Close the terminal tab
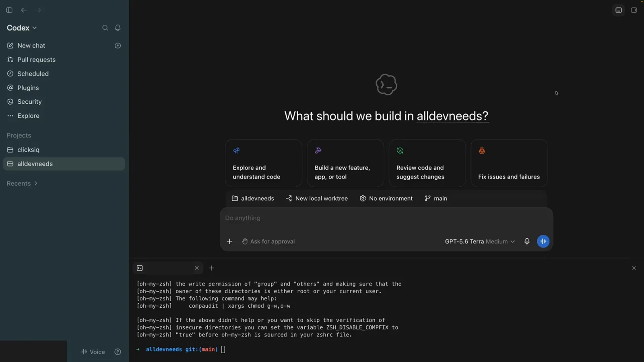The height and width of the screenshot is (362, 644). (197, 268)
